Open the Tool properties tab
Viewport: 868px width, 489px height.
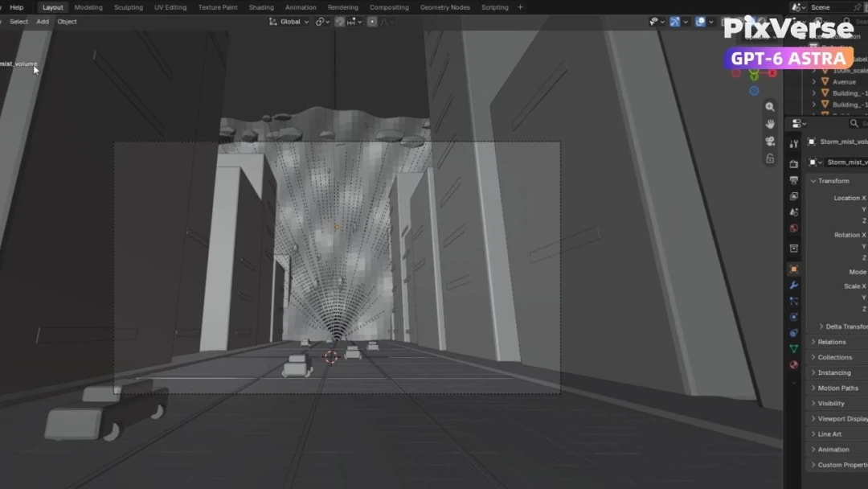794,144
